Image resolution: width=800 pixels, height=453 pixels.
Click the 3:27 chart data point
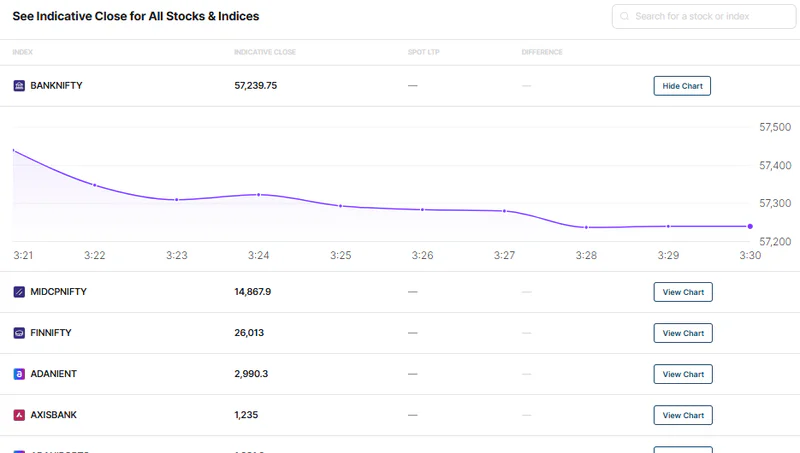tap(505, 211)
